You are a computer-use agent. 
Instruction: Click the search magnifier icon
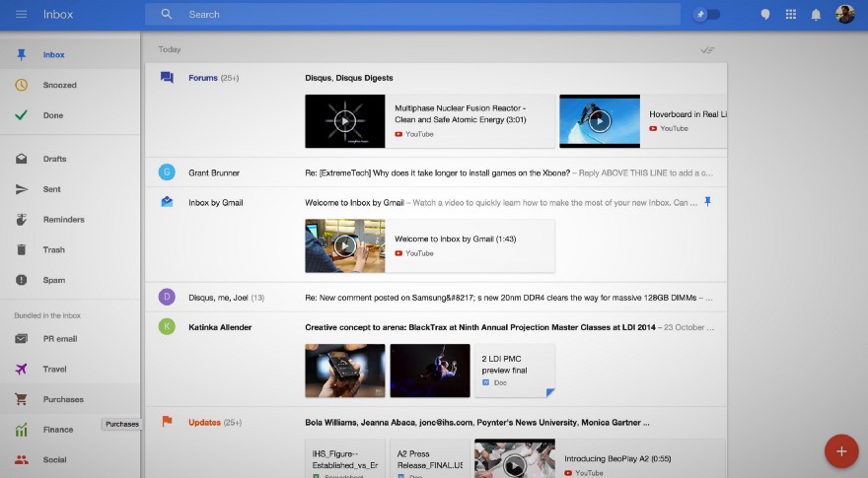[167, 15]
